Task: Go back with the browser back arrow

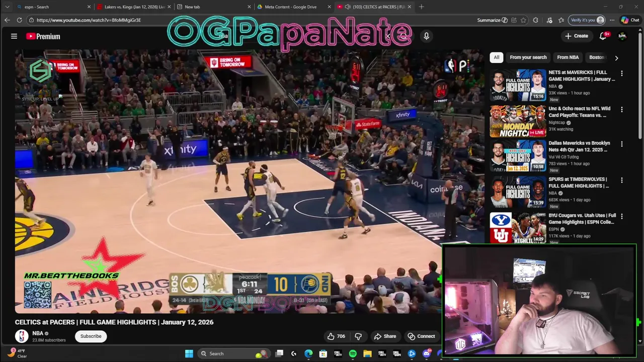Action: (7, 20)
